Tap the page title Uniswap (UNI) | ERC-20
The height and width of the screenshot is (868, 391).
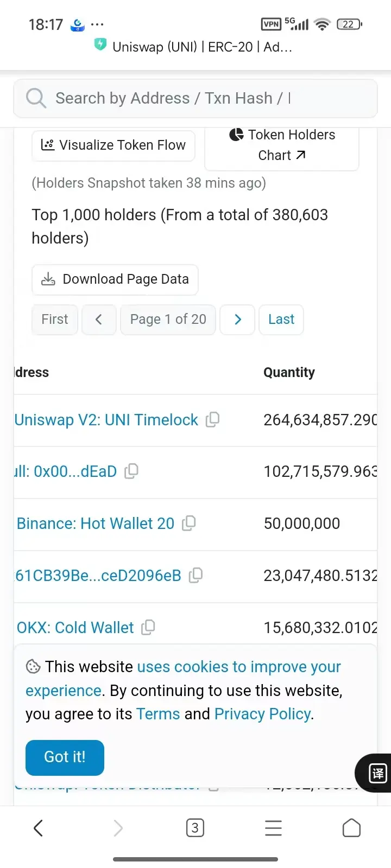202,47
